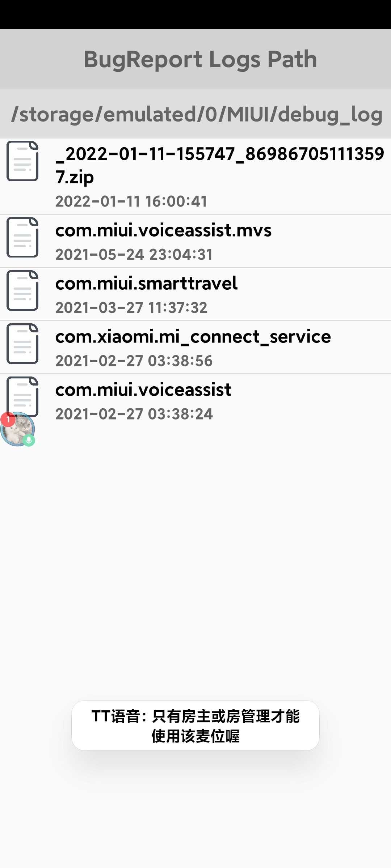Open the _2022-01-11-155747 zip file entry
Image resolution: width=391 pixels, height=868 pixels.
coord(195,176)
